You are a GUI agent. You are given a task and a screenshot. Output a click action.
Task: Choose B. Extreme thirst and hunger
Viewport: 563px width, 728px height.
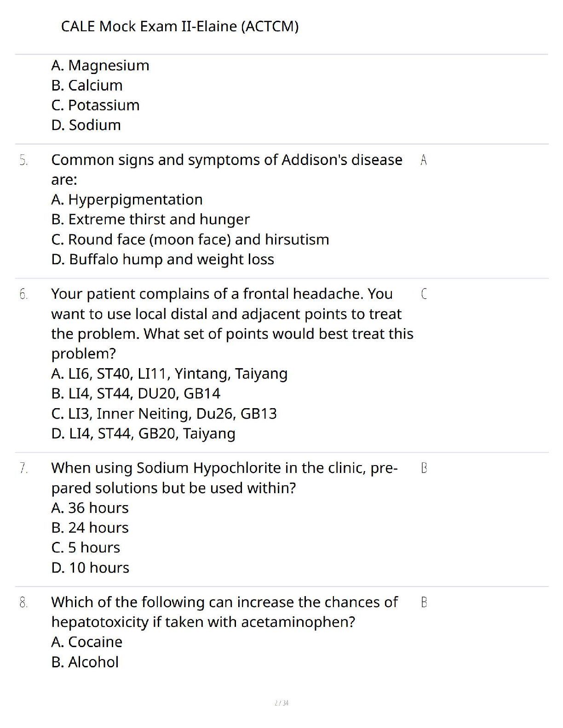point(150,219)
